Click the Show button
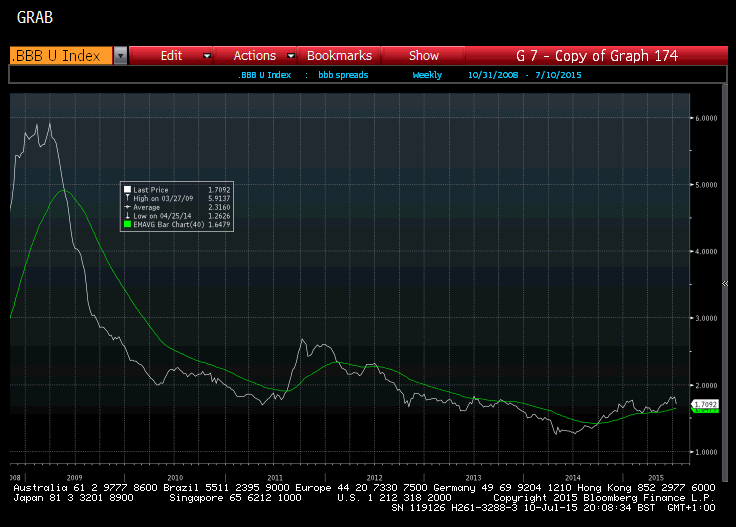 423,56
